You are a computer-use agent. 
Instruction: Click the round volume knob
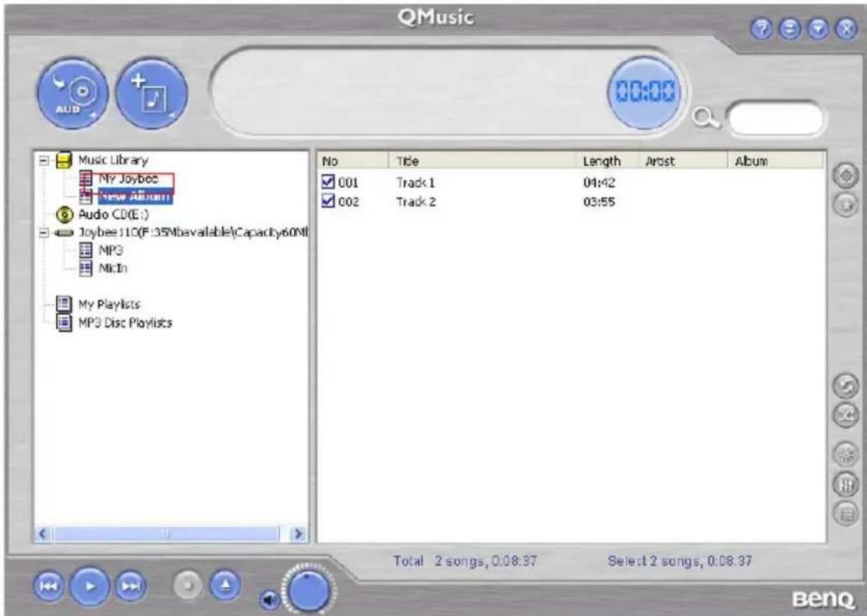309,590
